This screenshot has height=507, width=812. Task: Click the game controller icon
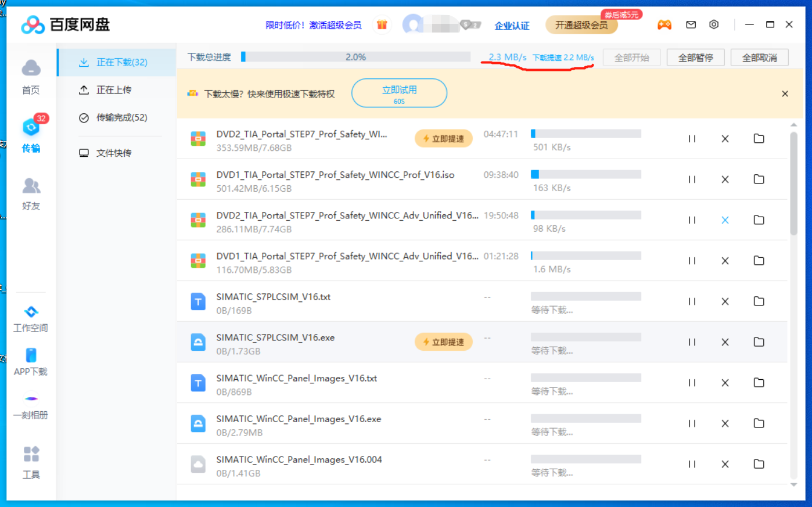click(664, 24)
